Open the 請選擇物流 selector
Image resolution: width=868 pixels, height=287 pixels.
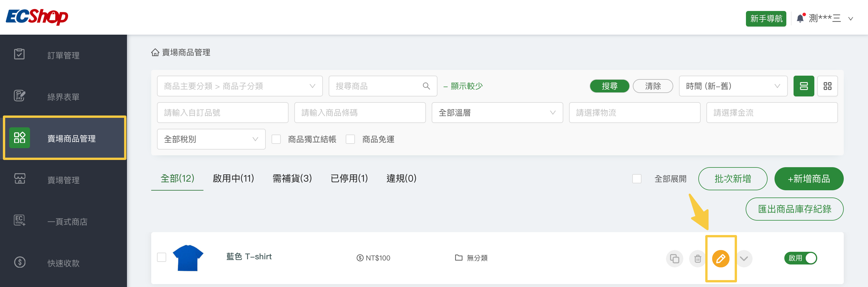(635, 113)
